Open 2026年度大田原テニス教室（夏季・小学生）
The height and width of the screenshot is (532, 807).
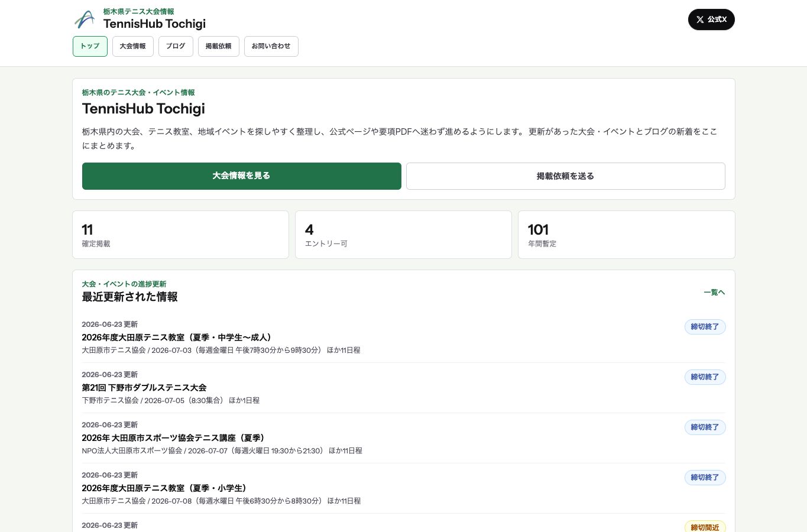pos(166,488)
